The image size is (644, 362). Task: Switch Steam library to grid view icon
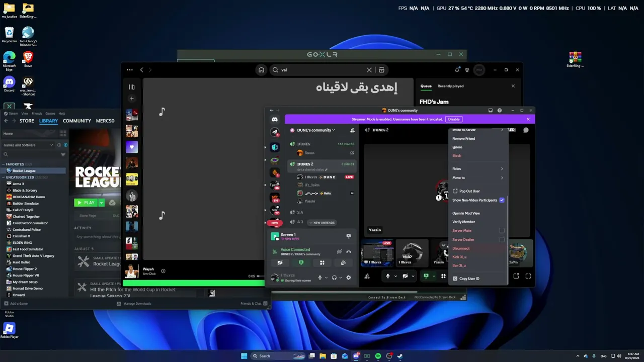click(63, 133)
